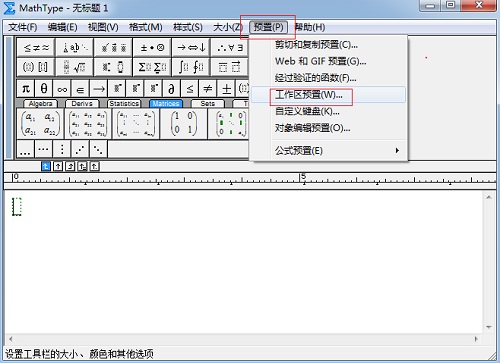
Task: Insert the pi symbol
Action: (26, 89)
